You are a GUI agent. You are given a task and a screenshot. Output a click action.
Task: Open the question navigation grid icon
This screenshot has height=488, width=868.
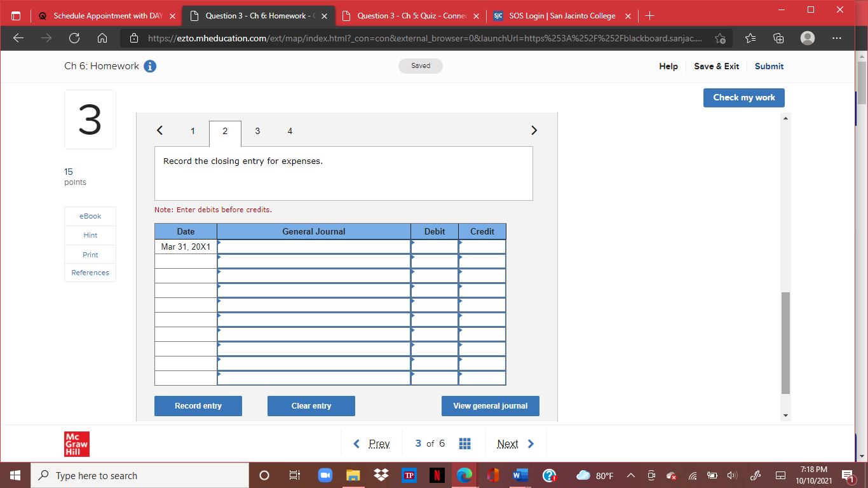(x=465, y=443)
